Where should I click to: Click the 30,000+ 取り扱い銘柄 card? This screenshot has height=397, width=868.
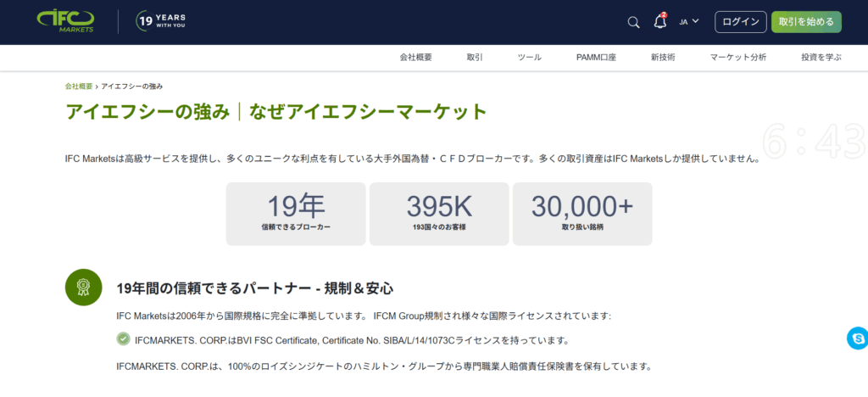[x=582, y=214]
